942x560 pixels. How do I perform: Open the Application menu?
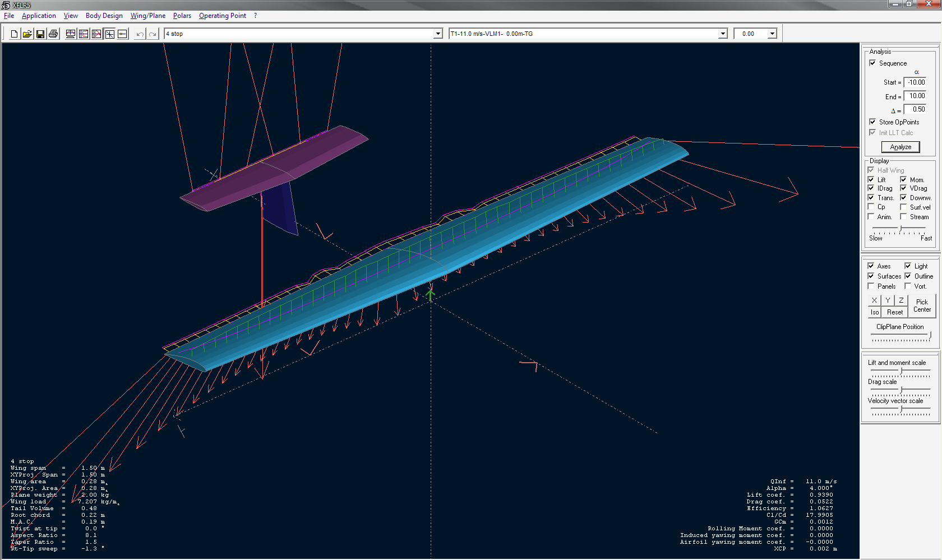(x=39, y=16)
